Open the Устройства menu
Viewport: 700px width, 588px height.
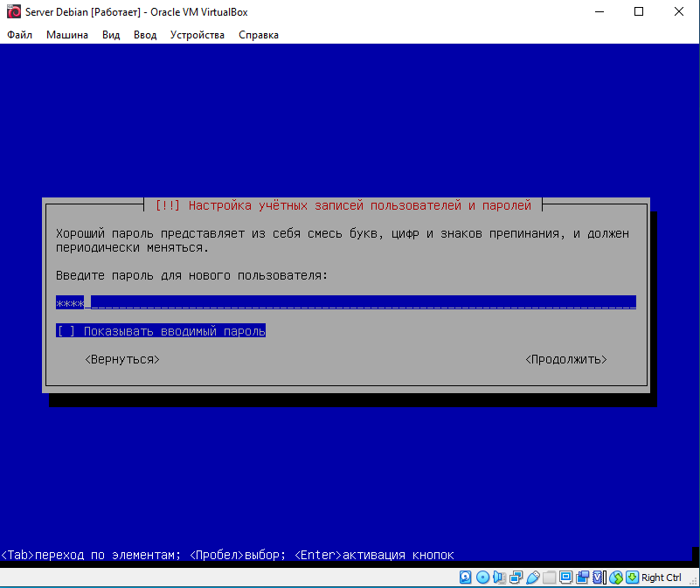197,35
